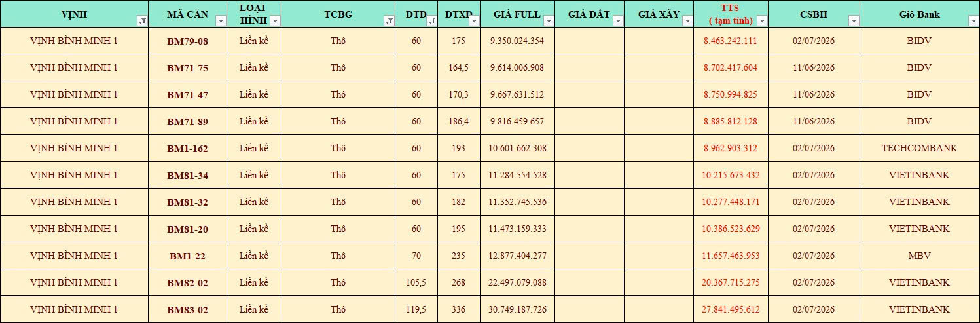Expand the Giỏ Bank filter dropdown
This screenshot has height=323, width=980.
tap(973, 21)
